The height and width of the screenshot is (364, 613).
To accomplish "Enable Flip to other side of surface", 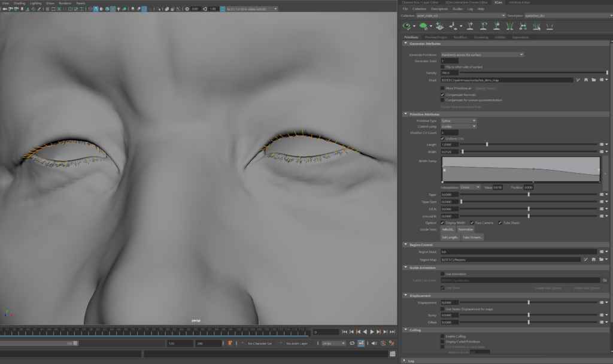I will [442, 66].
